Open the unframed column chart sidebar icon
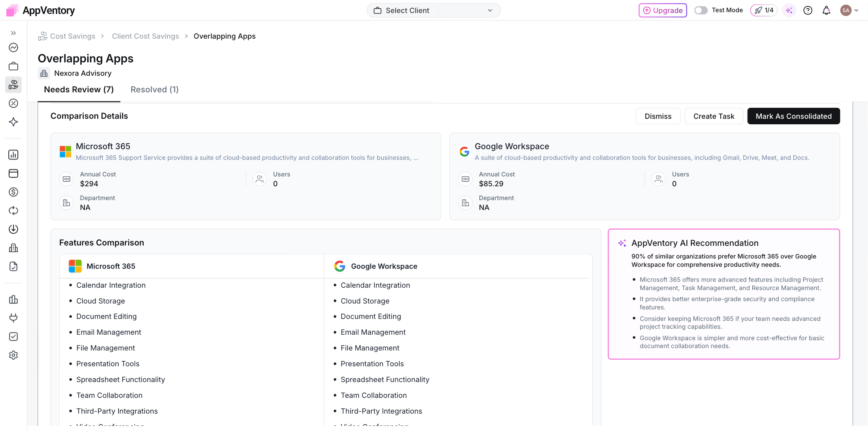The height and width of the screenshot is (431, 868). click(x=13, y=300)
